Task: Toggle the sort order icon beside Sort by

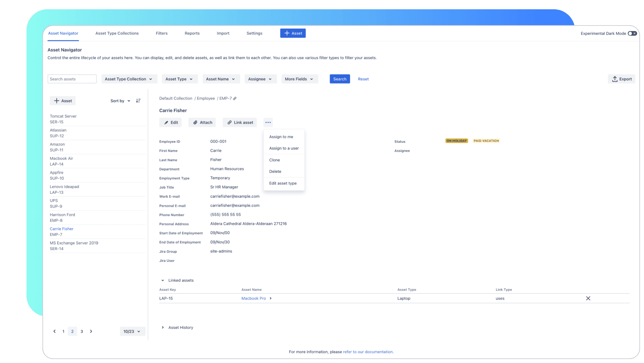Action: click(x=138, y=100)
